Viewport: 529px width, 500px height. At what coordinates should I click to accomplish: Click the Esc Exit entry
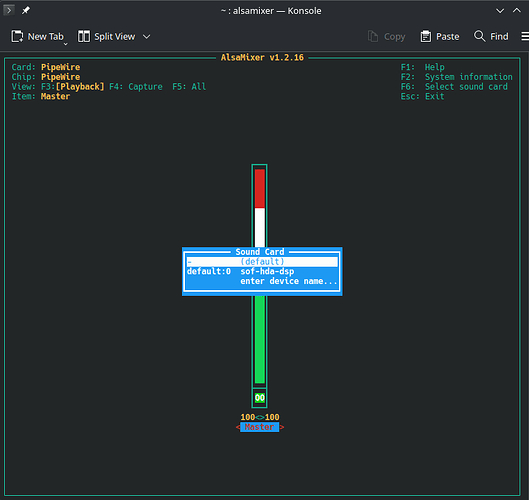[422, 96]
